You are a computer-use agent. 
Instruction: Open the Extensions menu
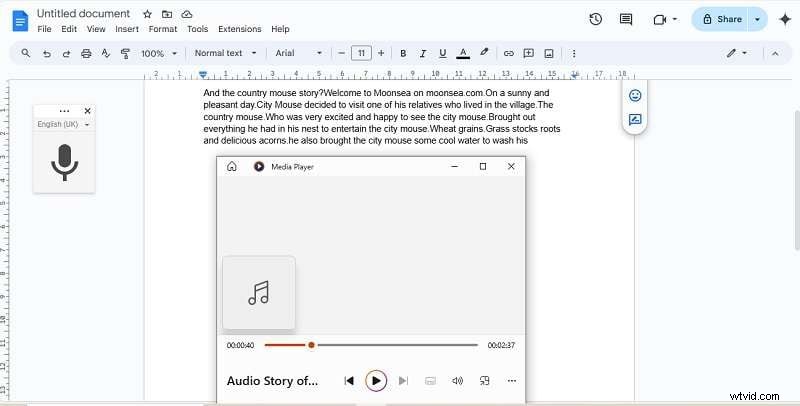point(240,29)
